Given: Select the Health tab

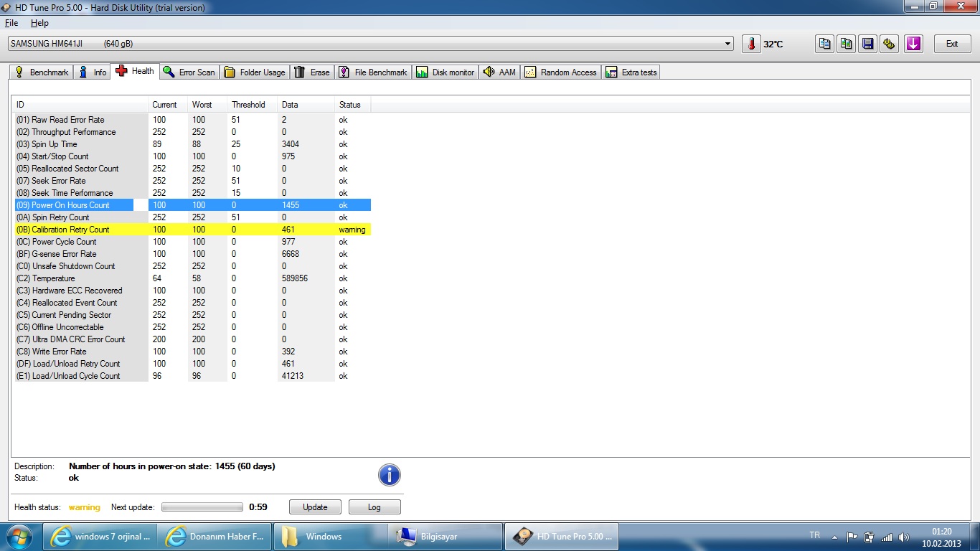Looking at the screenshot, I should [135, 71].
